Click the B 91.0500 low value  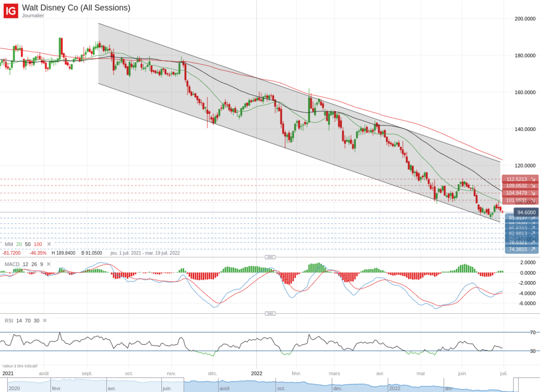92,253
